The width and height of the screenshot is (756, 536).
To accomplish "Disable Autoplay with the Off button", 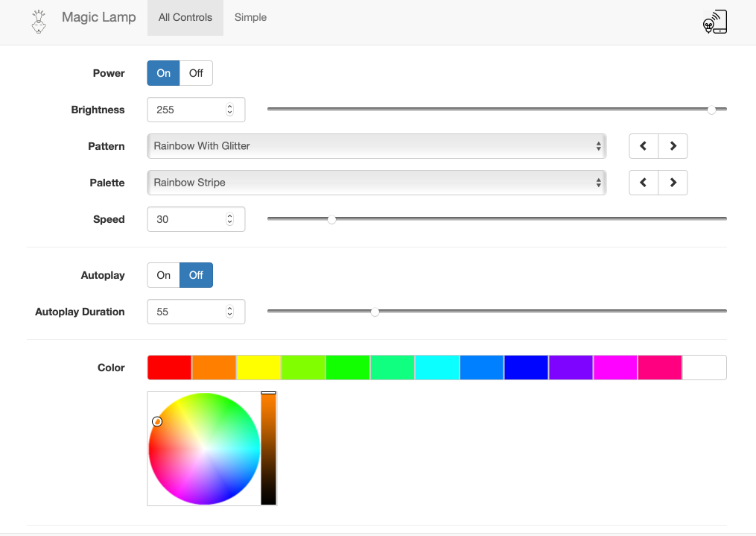I will (196, 275).
